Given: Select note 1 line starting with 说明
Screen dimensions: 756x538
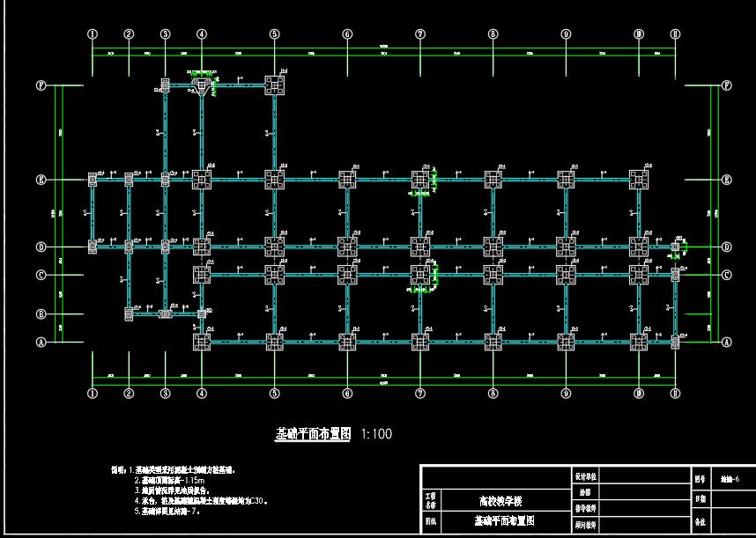Looking at the screenshot, I should coord(173,469).
